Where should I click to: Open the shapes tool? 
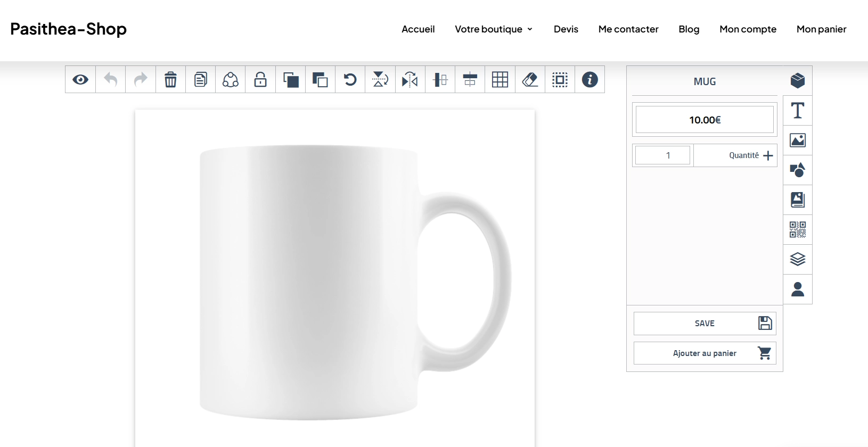797,170
